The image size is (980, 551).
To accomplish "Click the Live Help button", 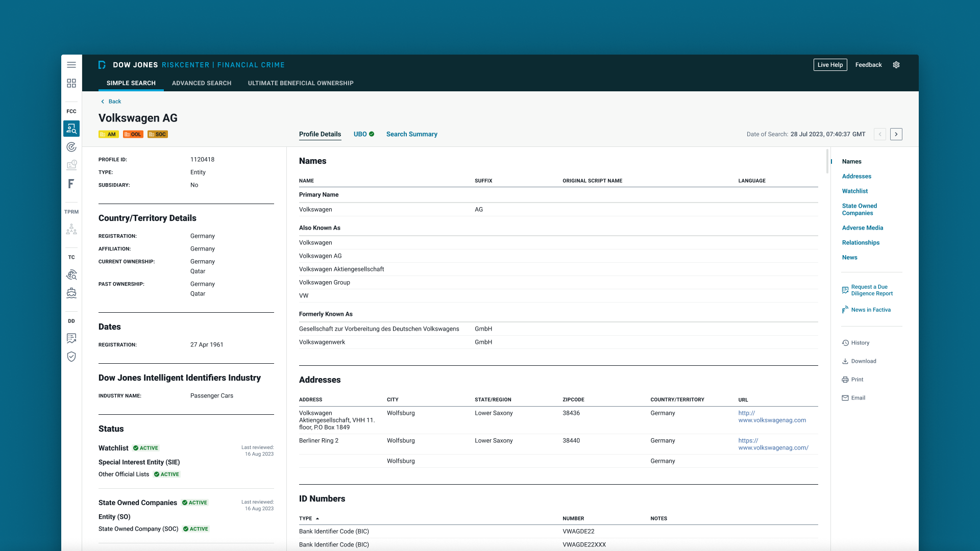I will click(830, 65).
